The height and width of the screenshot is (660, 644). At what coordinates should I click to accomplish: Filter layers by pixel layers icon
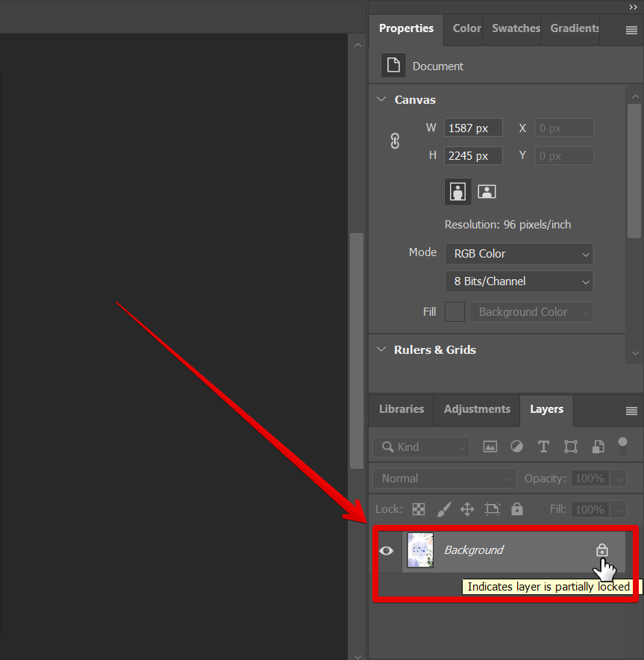point(490,446)
